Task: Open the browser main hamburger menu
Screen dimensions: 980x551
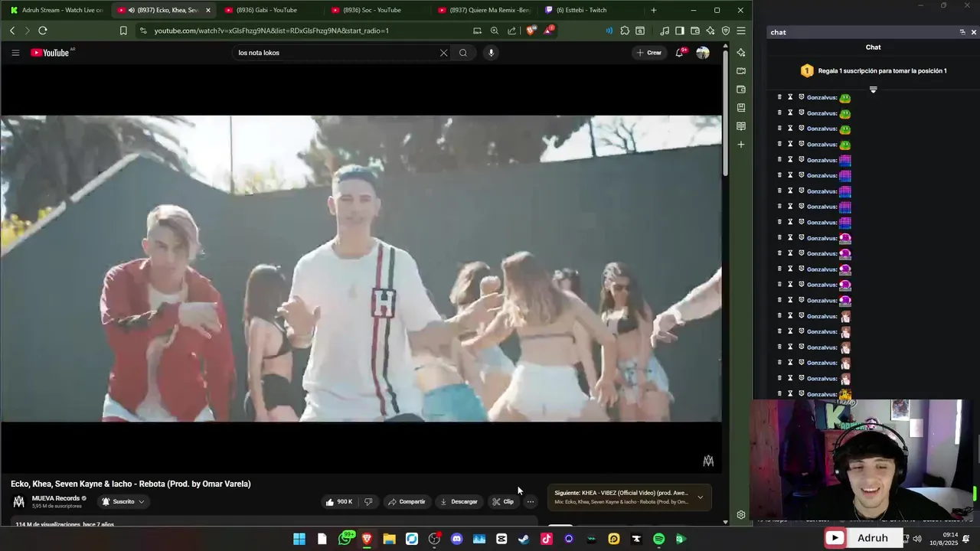Action: [741, 31]
